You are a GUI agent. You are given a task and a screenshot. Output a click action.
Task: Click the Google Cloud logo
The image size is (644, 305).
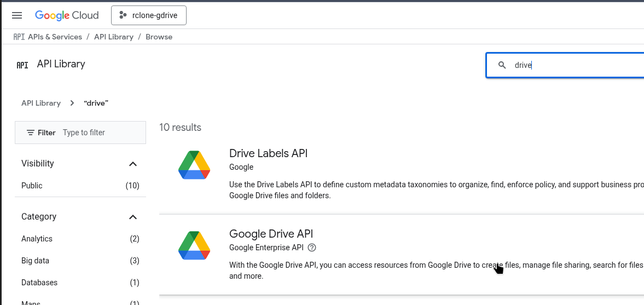click(67, 15)
